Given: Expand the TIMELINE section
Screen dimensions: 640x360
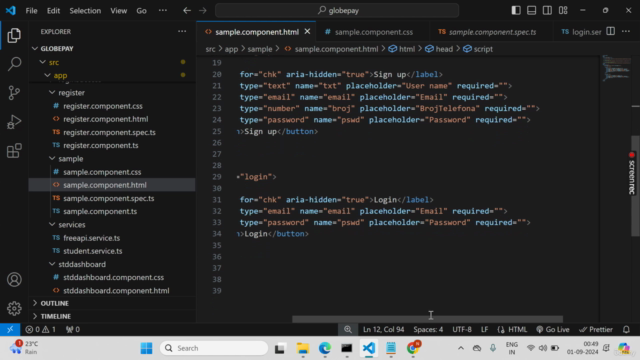Looking at the screenshot, I should pos(112,316).
